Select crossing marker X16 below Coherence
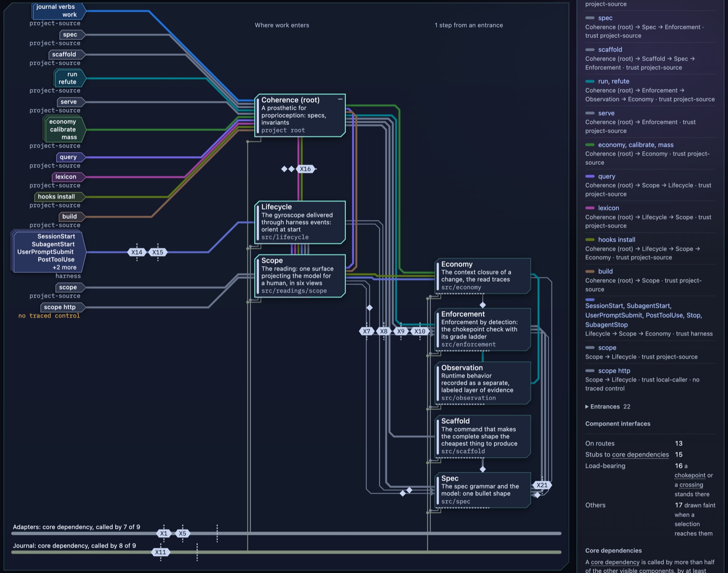Screen dimensions: 728x573 coord(305,169)
